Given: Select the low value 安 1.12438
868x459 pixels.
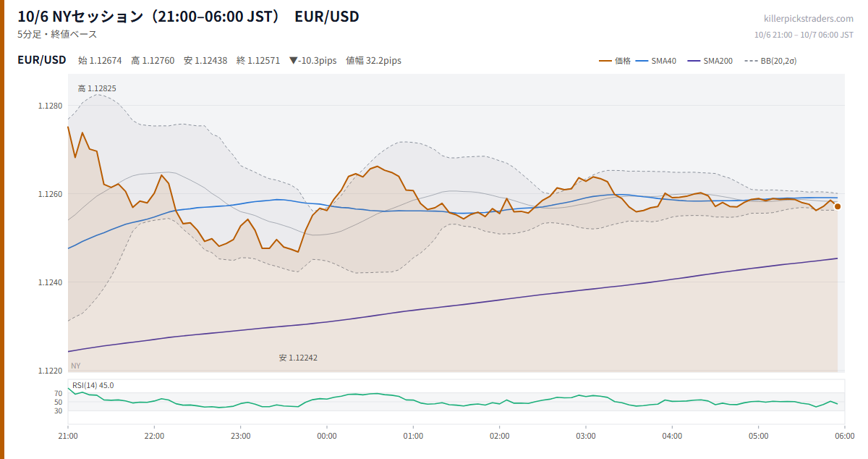Looking at the screenshot, I should tap(205, 61).
